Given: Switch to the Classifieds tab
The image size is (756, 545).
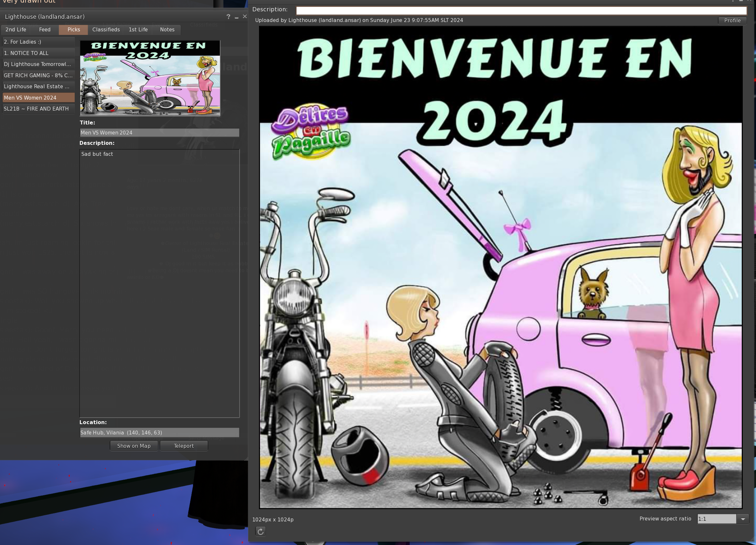Looking at the screenshot, I should [106, 30].
